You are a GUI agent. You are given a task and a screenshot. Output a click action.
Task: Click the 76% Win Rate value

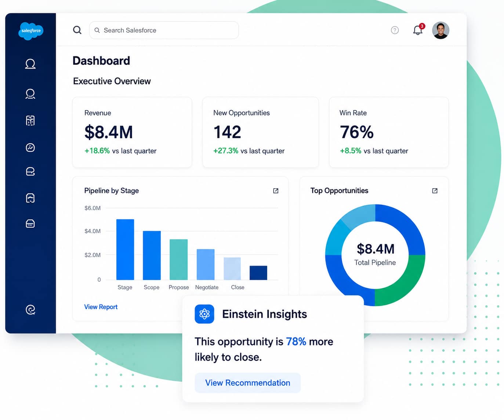click(x=356, y=132)
